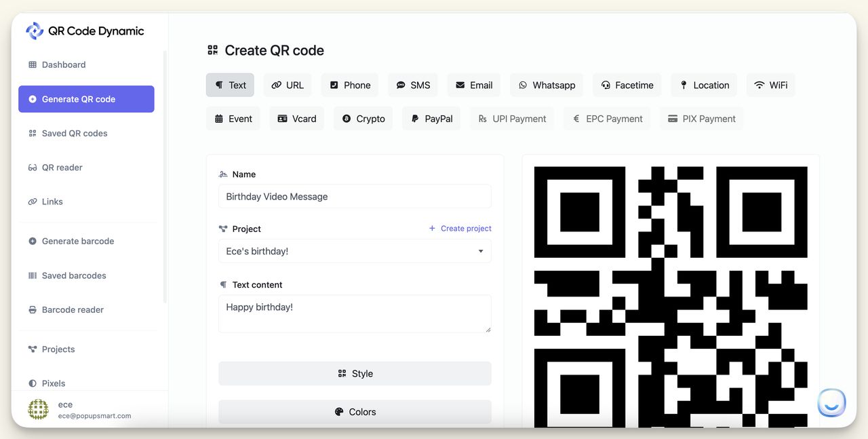Open the QR reader page
Viewport: 868px width, 439px height.
coord(86,168)
